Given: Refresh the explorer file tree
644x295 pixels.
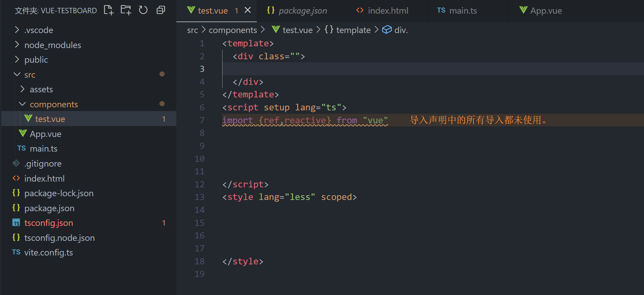Looking at the screenshot, I should tap(143, 10).
